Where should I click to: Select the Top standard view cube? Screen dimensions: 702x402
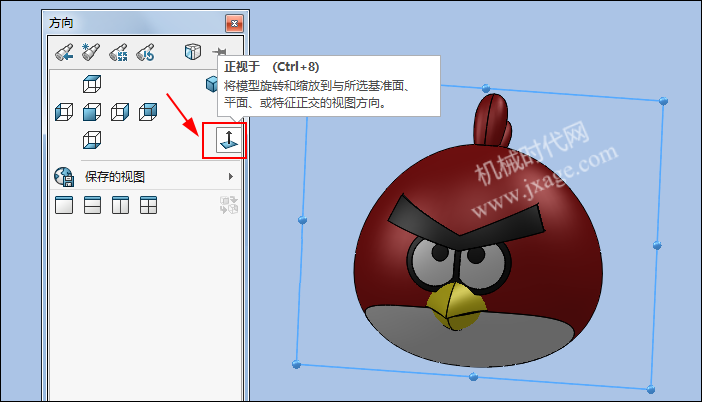click(x=92, y=84)
